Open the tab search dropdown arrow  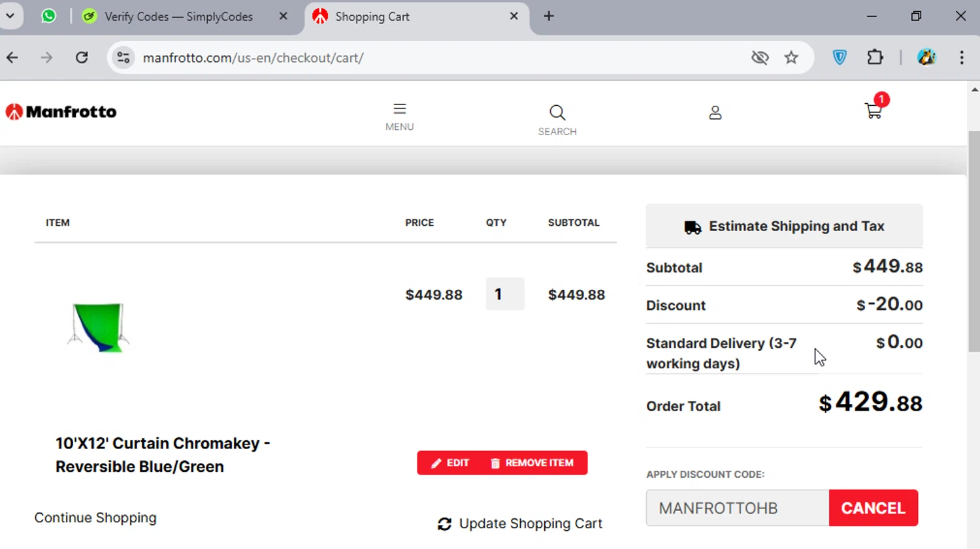(10, 16)
